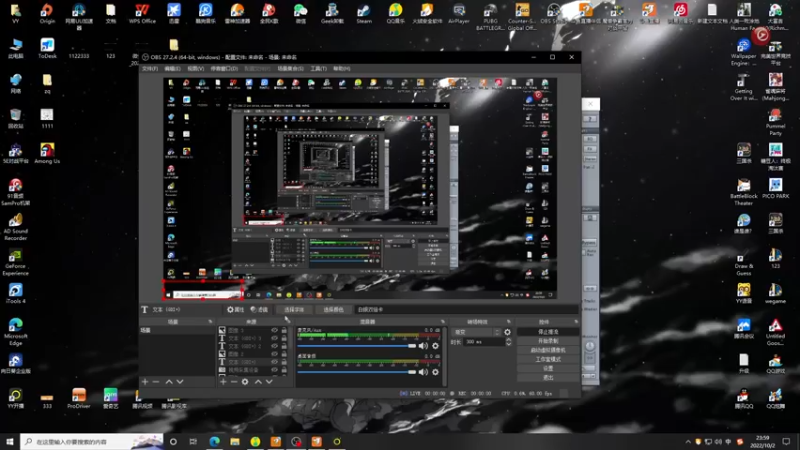Toggle the lock on the 文本 (GDI+) 3 source

[284, 338]
